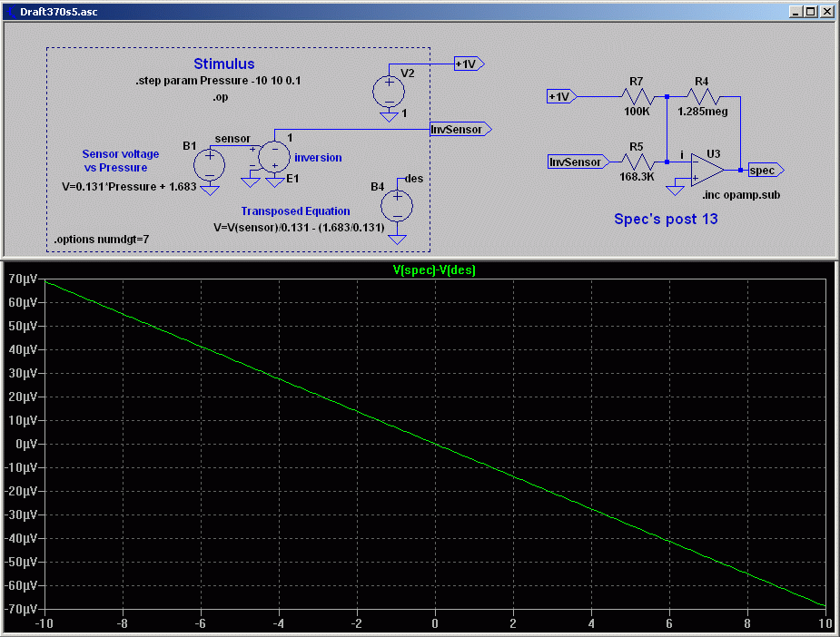Image resolution: width=840 pixels, height=637 pixels.
Task: Click the V=0.131*Pressure + 1.683 expression
Action: tap(129, 187)
